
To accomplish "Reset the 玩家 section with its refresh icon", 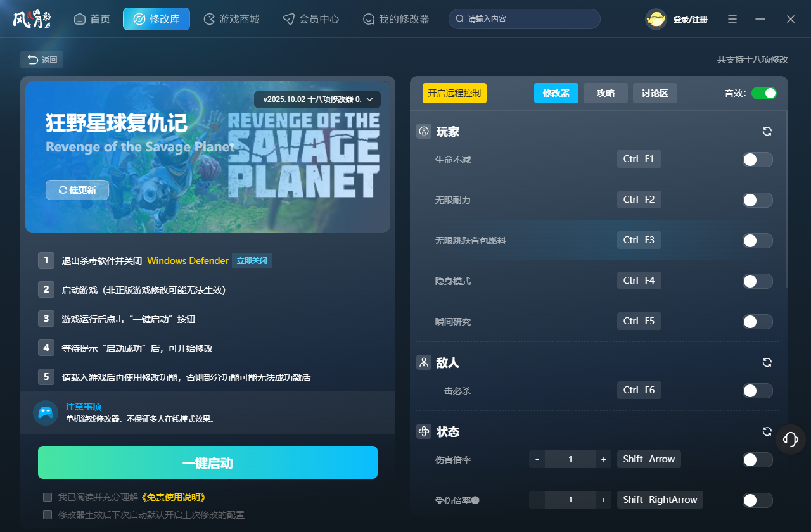I will tap(767, 131).
